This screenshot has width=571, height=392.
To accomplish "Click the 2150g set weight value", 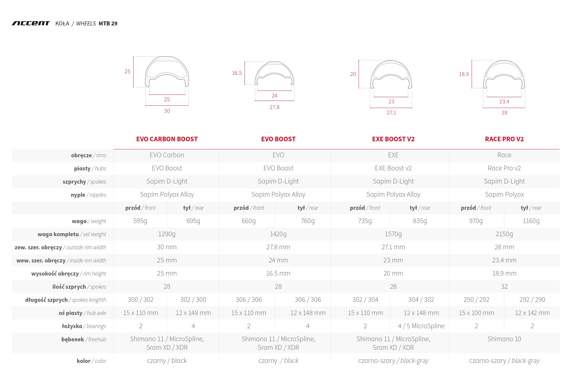I will click(x=504, y=234).
